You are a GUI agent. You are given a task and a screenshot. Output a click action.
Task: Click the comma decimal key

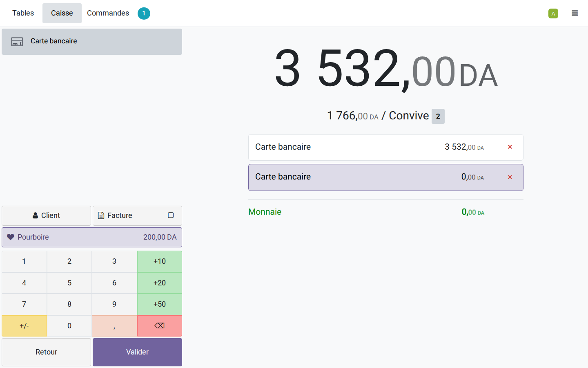pos(114,326)
